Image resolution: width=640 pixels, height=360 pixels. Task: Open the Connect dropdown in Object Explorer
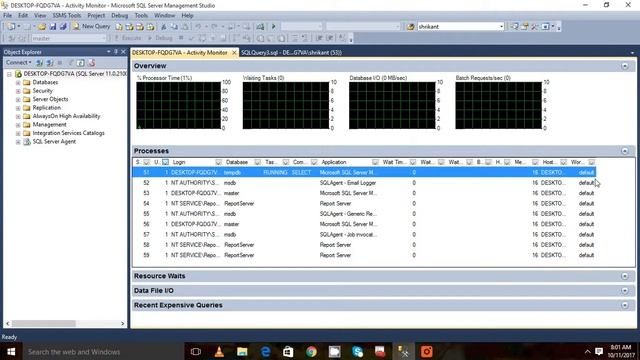[18, 62]
